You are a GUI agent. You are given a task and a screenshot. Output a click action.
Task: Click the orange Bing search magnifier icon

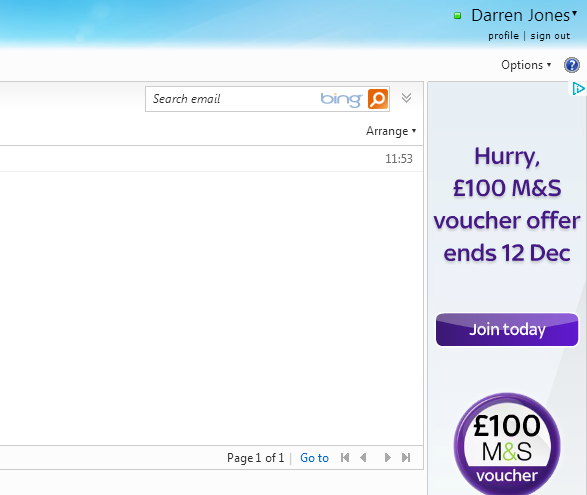pyautogui.click(x=378, y=99)
